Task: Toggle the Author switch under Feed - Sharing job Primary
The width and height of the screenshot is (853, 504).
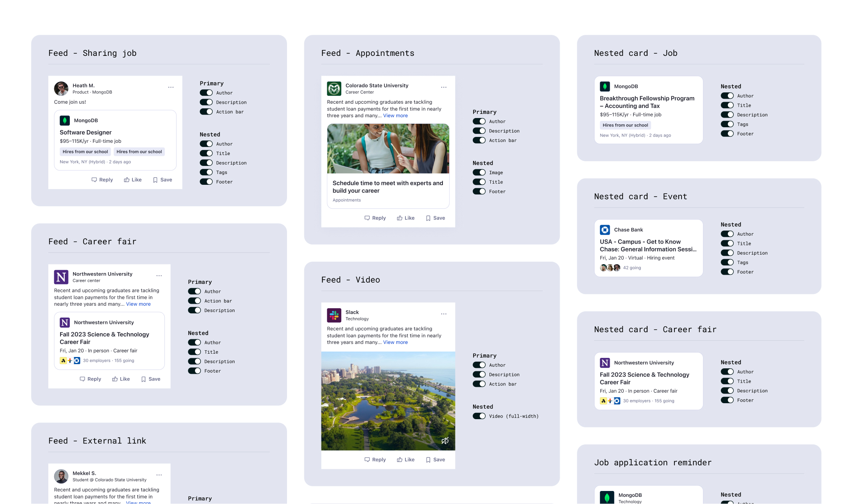Action: pos(205,92)
